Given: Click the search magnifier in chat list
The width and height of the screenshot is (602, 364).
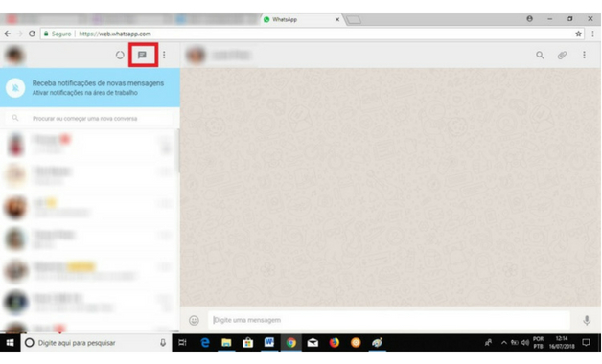Looking at the screenshot, I should click(15, 118).
